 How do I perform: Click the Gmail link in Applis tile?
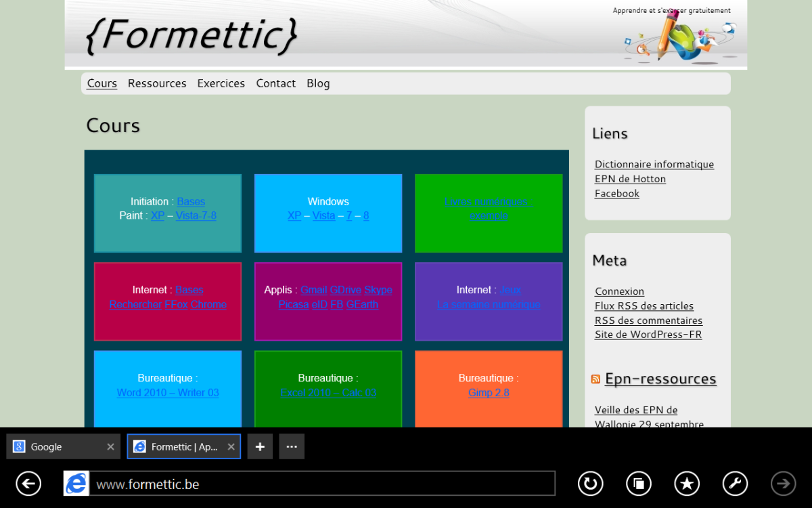click(313, 290)
